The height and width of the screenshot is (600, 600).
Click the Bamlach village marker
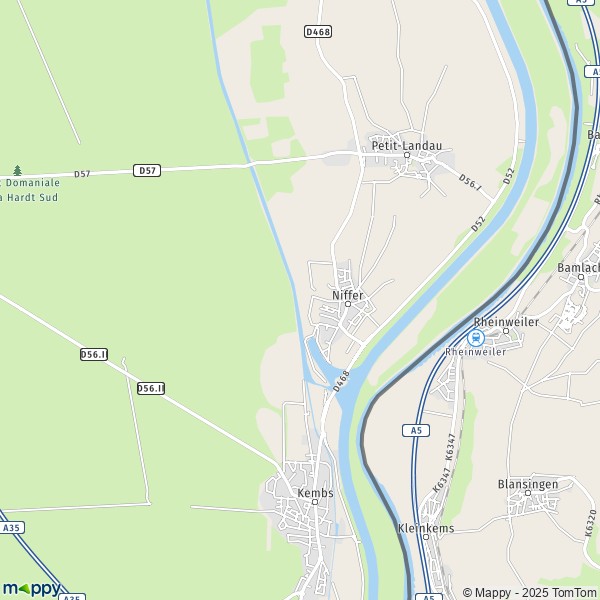click(581, 277)
